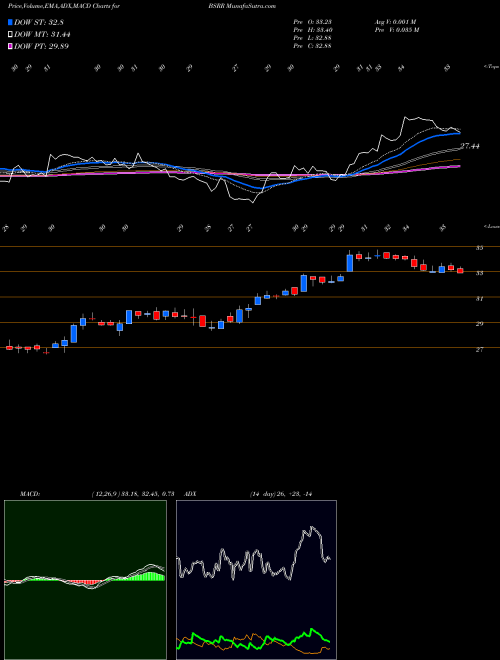Select the 'DOW PT: 29.89' legend text

(x=41, y=46)
